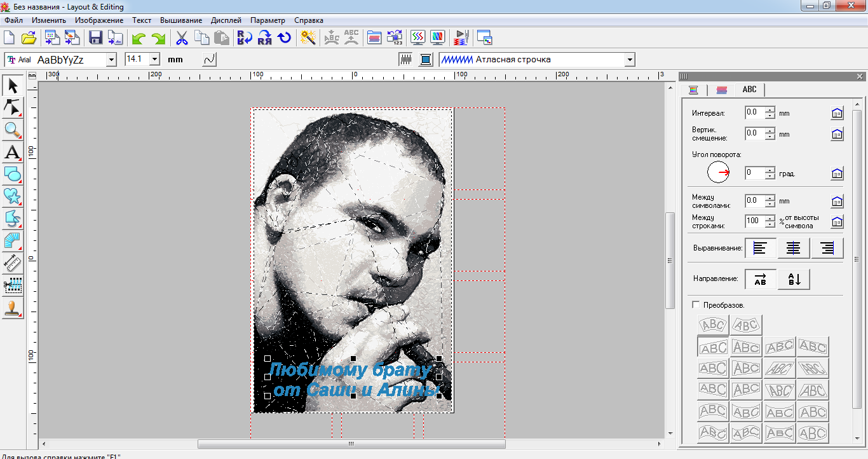Open a file using the folder icon

(x=29, y=38)
